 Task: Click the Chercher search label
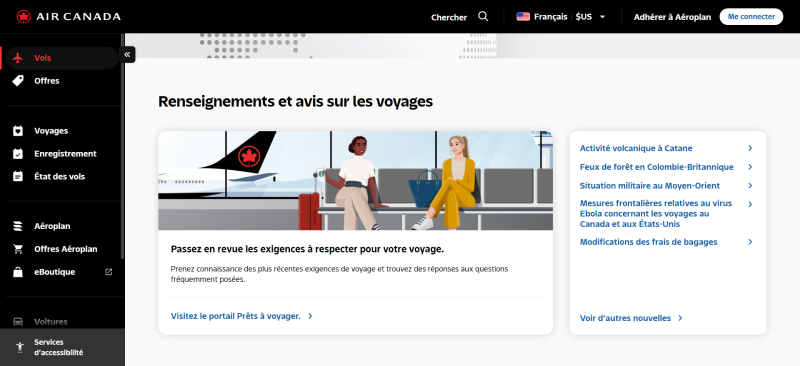449,17
